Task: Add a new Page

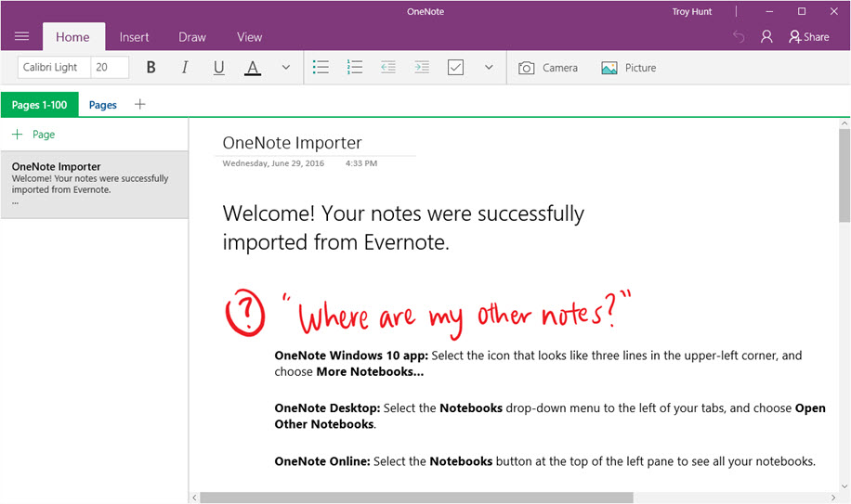Action: [x=33, y=135]
